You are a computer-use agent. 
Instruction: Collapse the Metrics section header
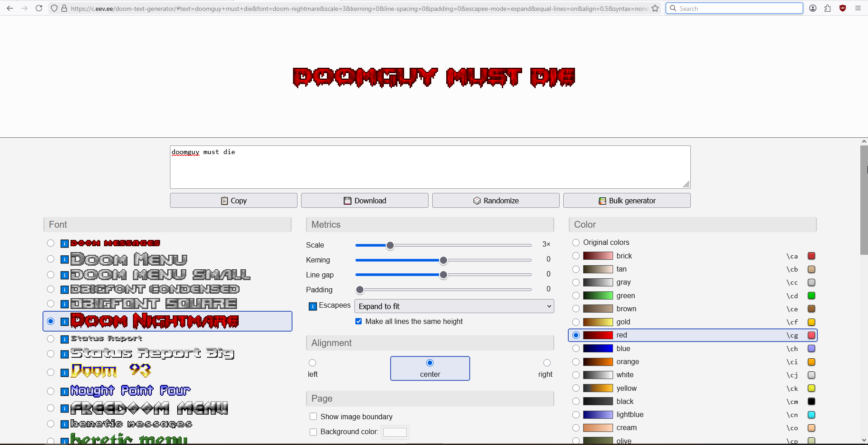[430, 225]
